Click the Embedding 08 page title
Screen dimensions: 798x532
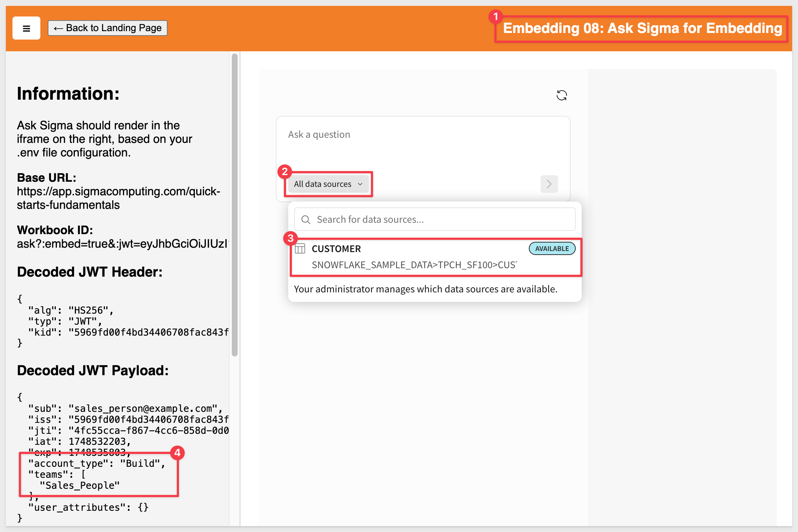pos(642,28)
